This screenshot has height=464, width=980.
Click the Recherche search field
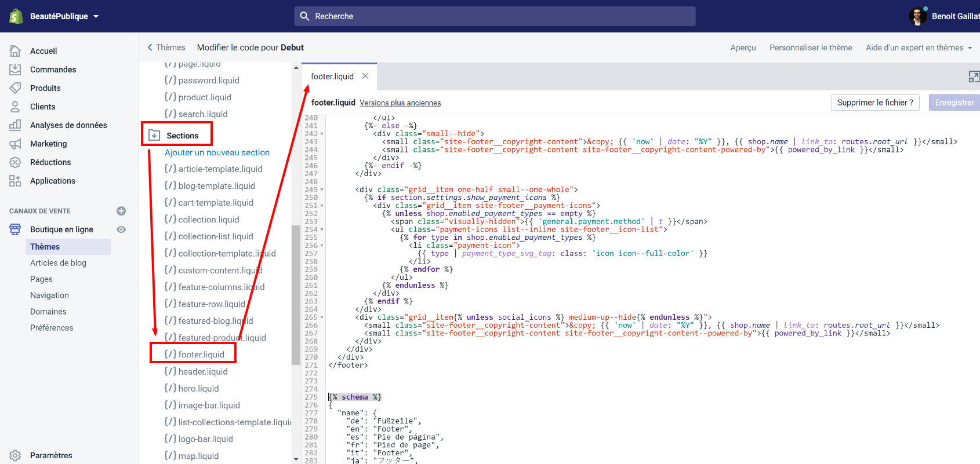coord(495,16)
